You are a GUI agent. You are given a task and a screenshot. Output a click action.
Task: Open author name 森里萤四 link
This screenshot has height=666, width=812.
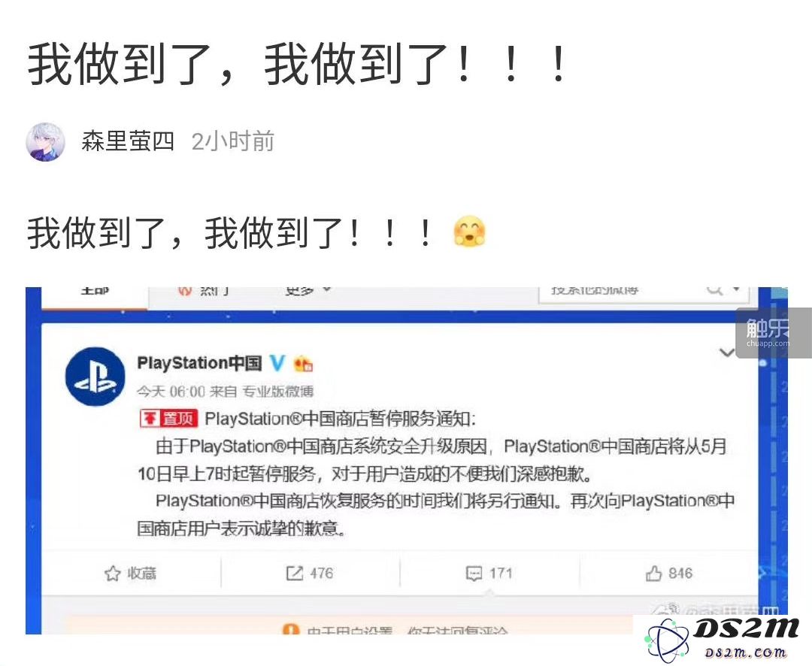[x=127, y=141]
